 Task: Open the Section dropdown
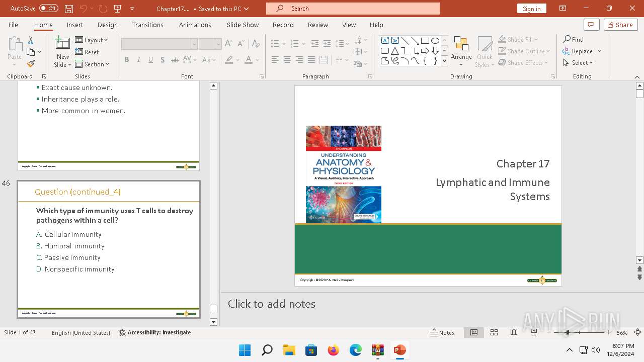(x=93, y=64)
